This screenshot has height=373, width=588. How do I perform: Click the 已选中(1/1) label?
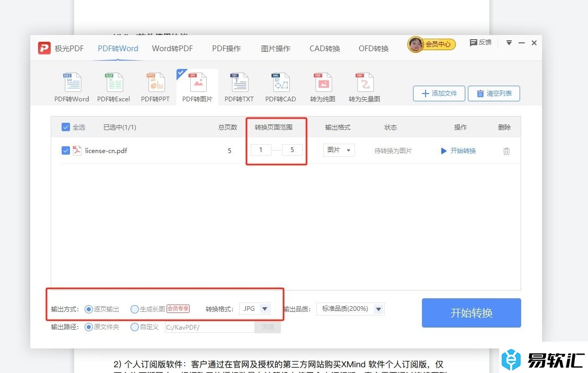(x=120, y=127)
